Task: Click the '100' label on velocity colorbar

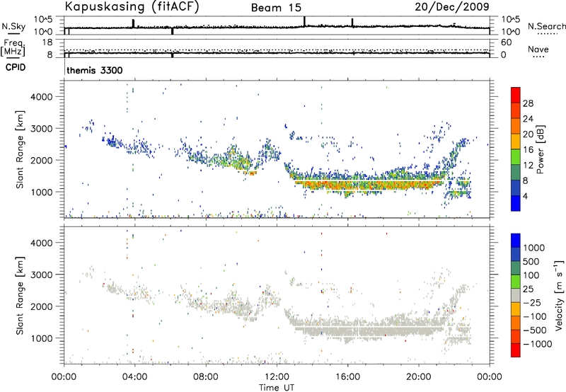Action: (x=531, y=275)
